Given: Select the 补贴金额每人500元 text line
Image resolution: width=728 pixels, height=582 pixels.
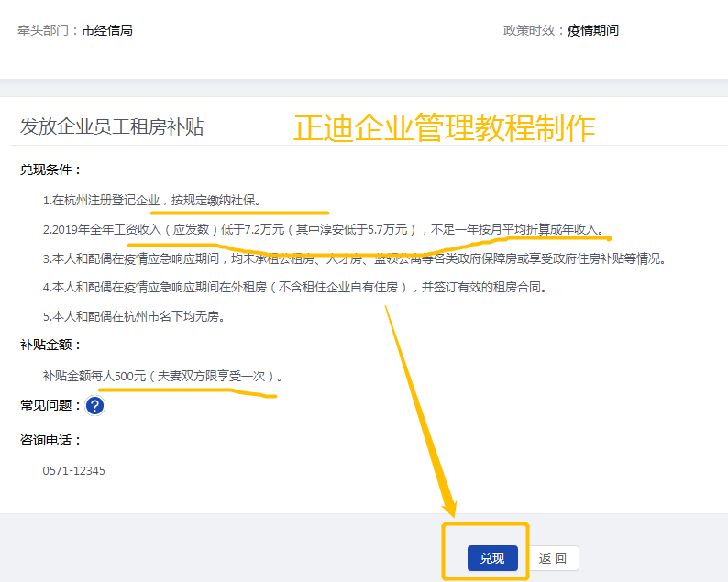Looking at the screenshot, I should pos(162,376).
